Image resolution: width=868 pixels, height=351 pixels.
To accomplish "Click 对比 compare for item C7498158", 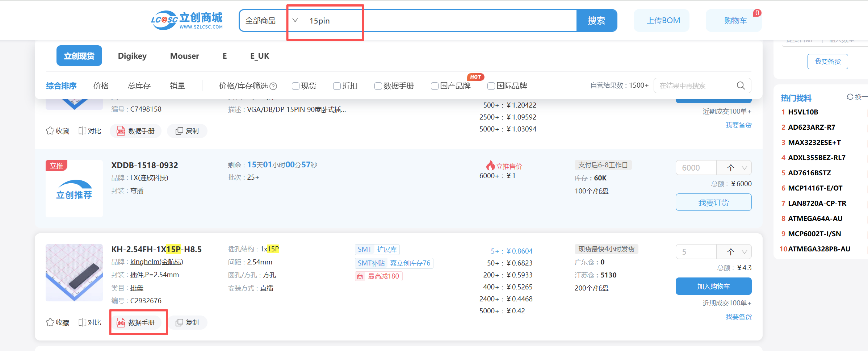I will pos(90,131).
